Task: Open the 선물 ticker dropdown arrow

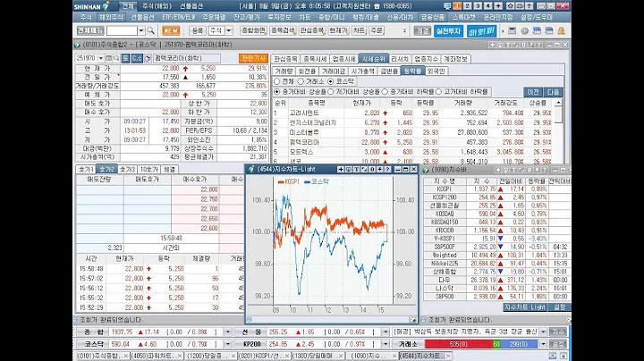Action: coord(386,332)
